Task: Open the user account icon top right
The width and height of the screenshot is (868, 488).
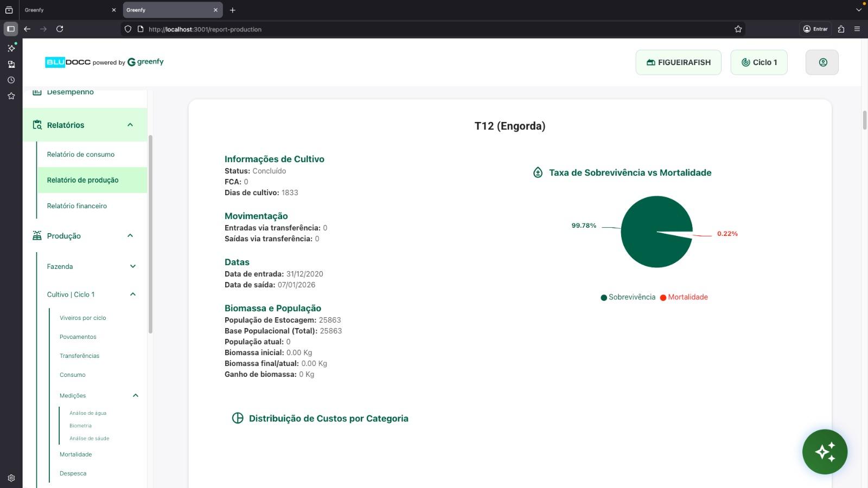Action: pyautogui.click(x=822, y=62)
